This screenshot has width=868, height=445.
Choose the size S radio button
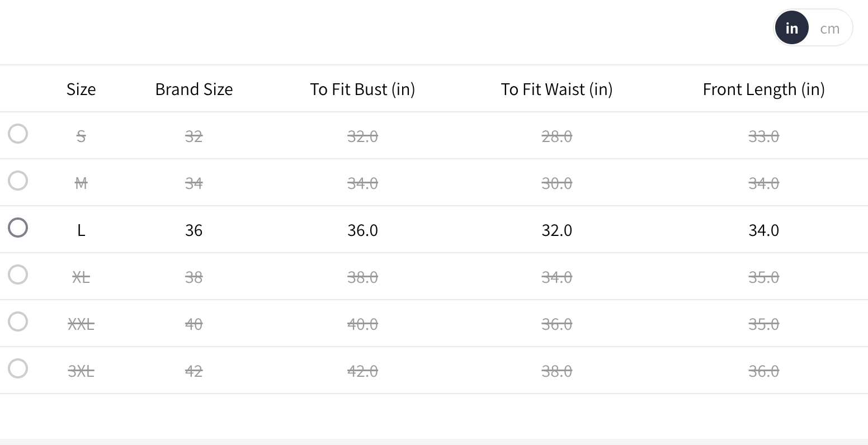pos(18,134)
